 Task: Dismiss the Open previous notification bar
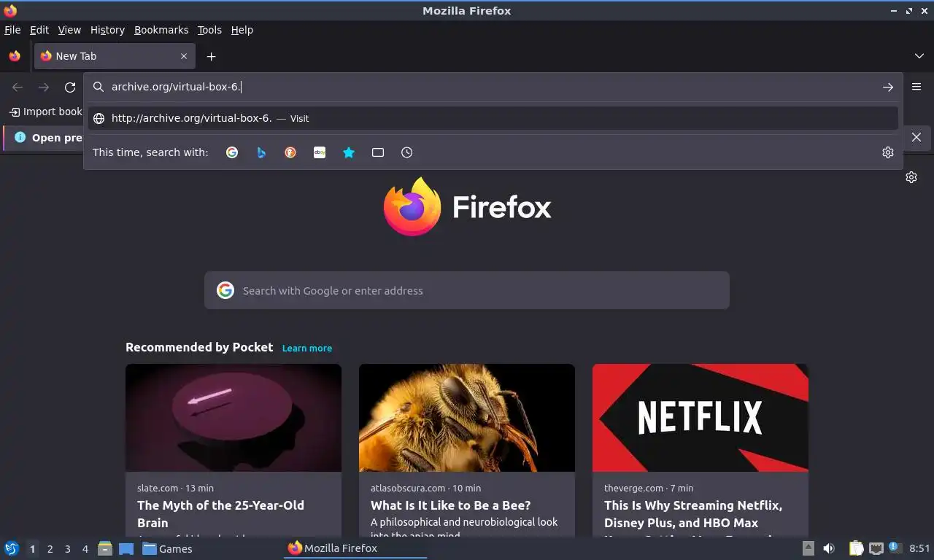click(916, 137)
